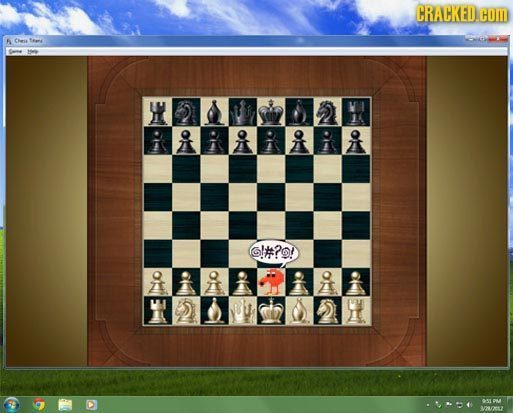
Task: Launch Google Chrome from the taskbar
Action: click(39, 405)
